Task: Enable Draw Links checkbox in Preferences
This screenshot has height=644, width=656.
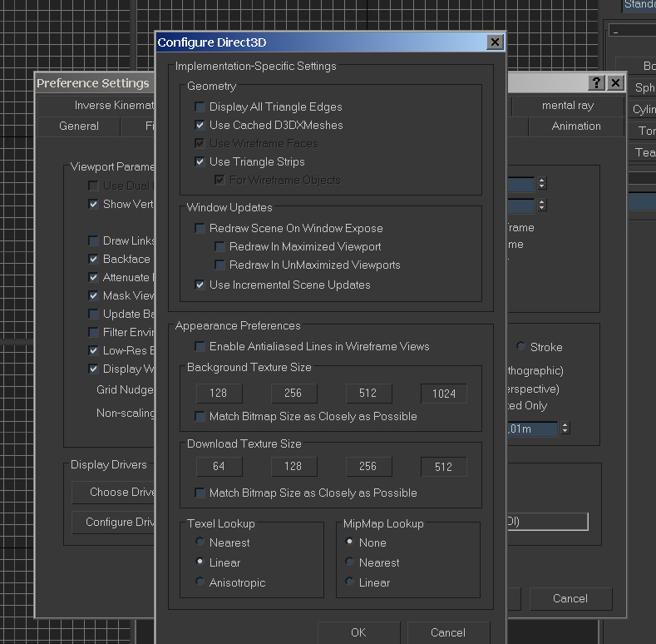Action: point(93,240)
